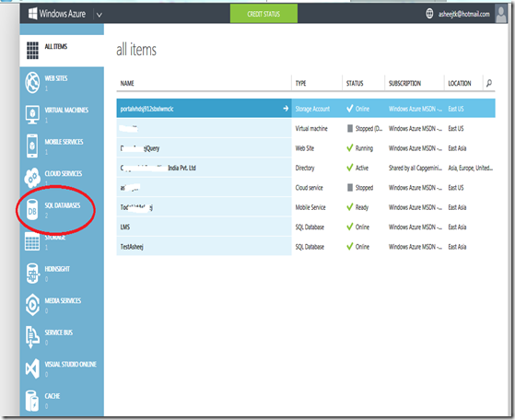515x420 pixels.
Task: Open Visual Studio Online section
Action: click(x=70, y=364)
